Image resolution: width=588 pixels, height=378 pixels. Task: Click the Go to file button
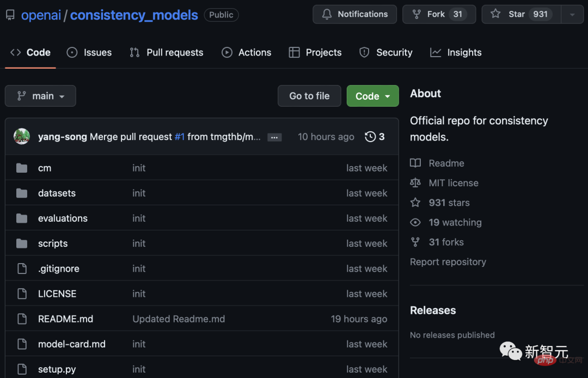click(x=309, y=96)
